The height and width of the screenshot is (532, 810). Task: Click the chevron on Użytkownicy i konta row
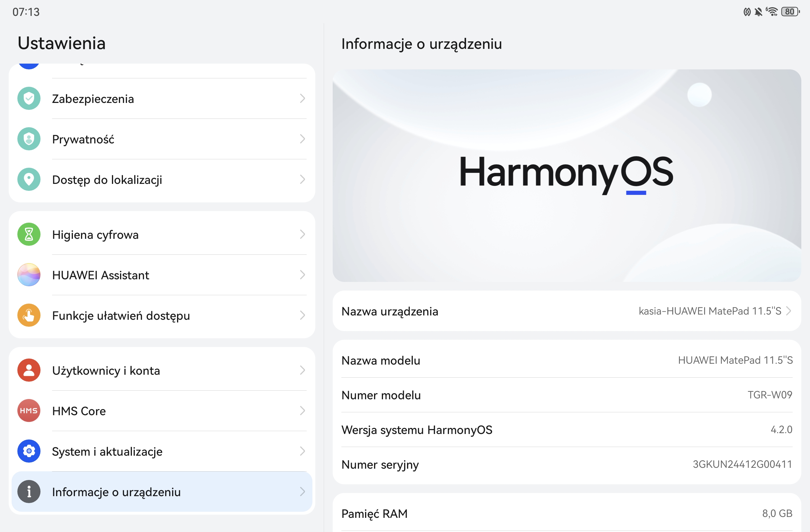(302, 370)
